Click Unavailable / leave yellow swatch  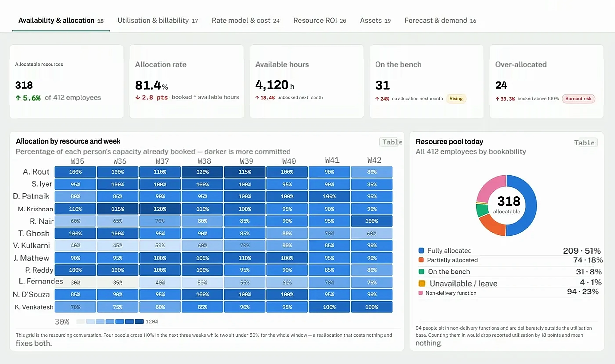pyautogui.click(x=422, y=284)
